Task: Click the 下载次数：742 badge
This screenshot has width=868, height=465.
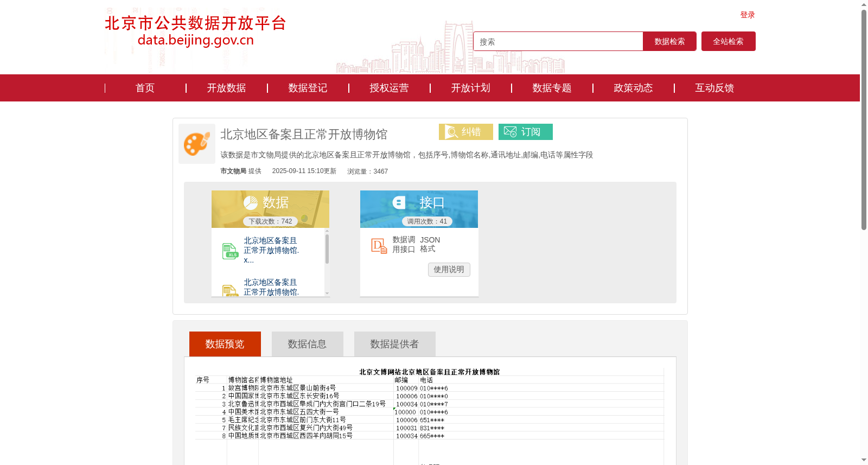Action: 270,221
